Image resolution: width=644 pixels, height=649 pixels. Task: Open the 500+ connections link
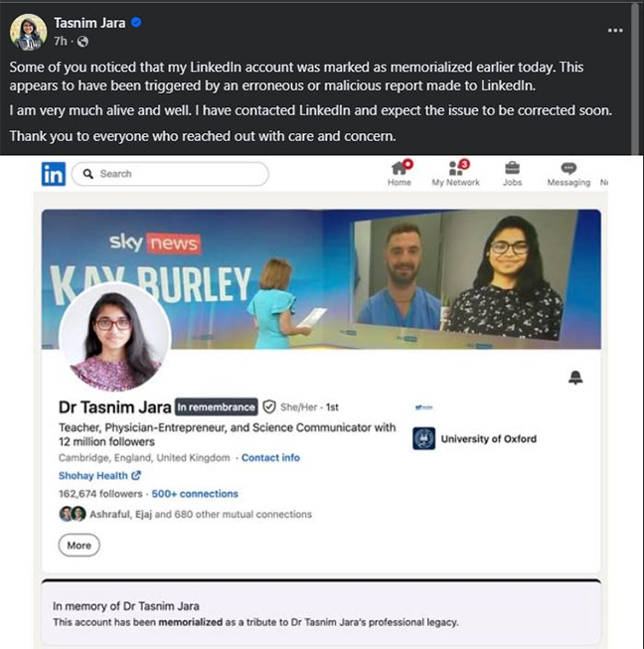click(195, 494)
